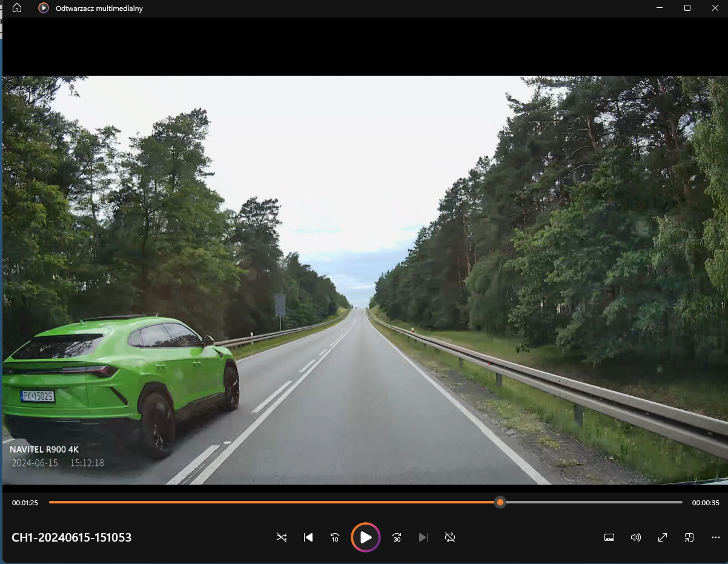728x564 pixels.
Task: Open the more options menu
Action: 716,537
